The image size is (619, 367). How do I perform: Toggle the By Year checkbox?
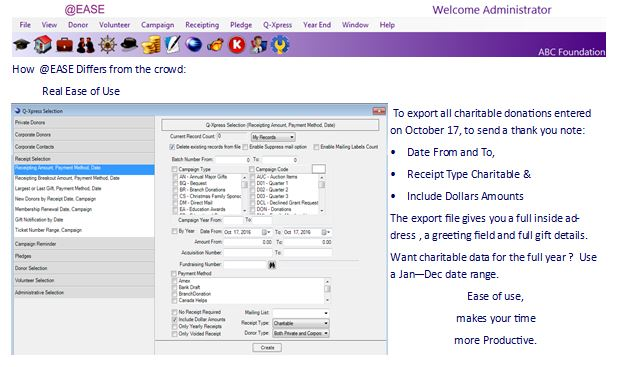click(x=174, y=231)
